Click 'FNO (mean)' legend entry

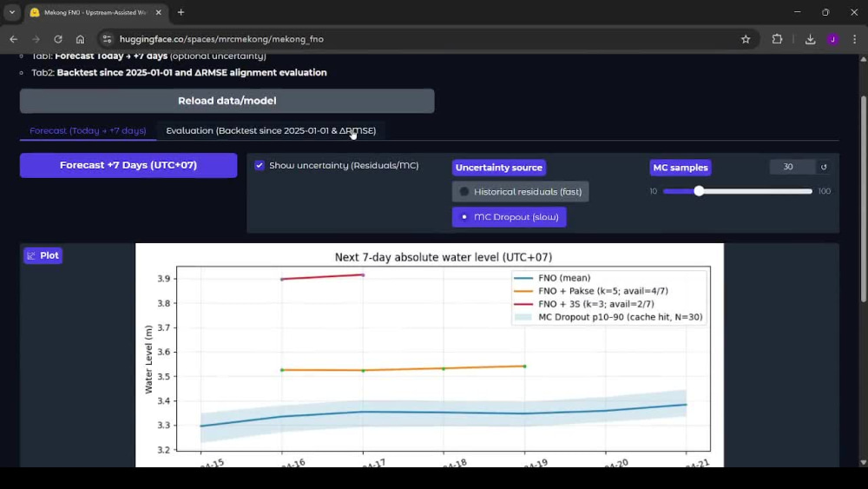pos(552,278)
